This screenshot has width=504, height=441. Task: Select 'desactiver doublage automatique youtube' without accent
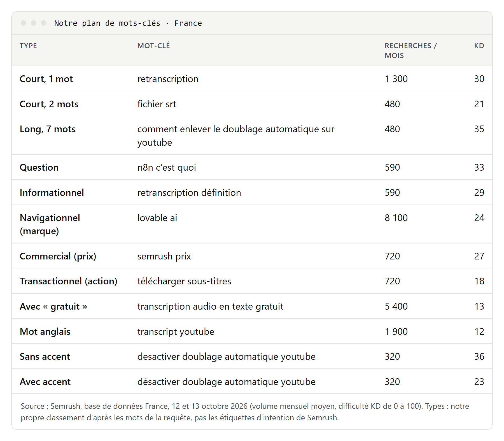pos(226,356)
